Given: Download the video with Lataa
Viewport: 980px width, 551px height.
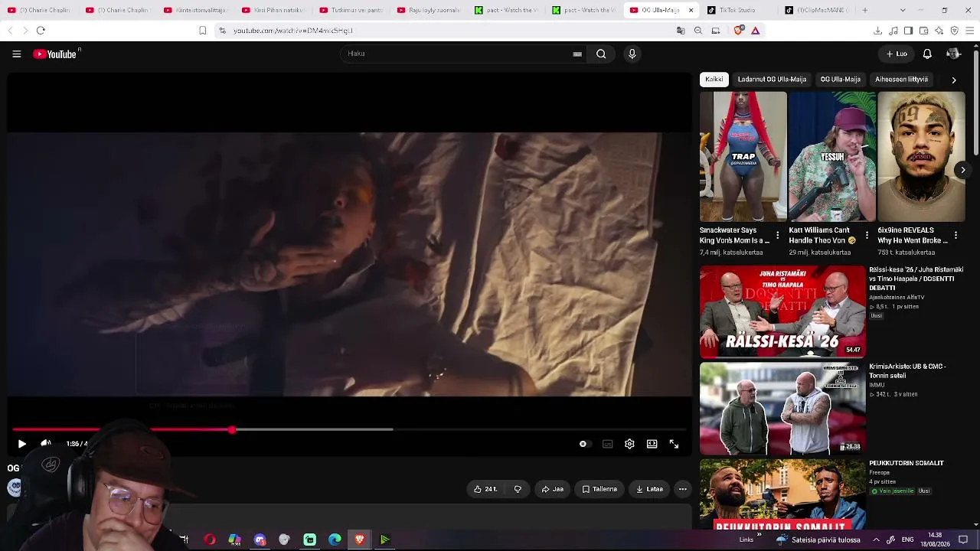Looking at the screenshot, I should [x=649, y=489].
